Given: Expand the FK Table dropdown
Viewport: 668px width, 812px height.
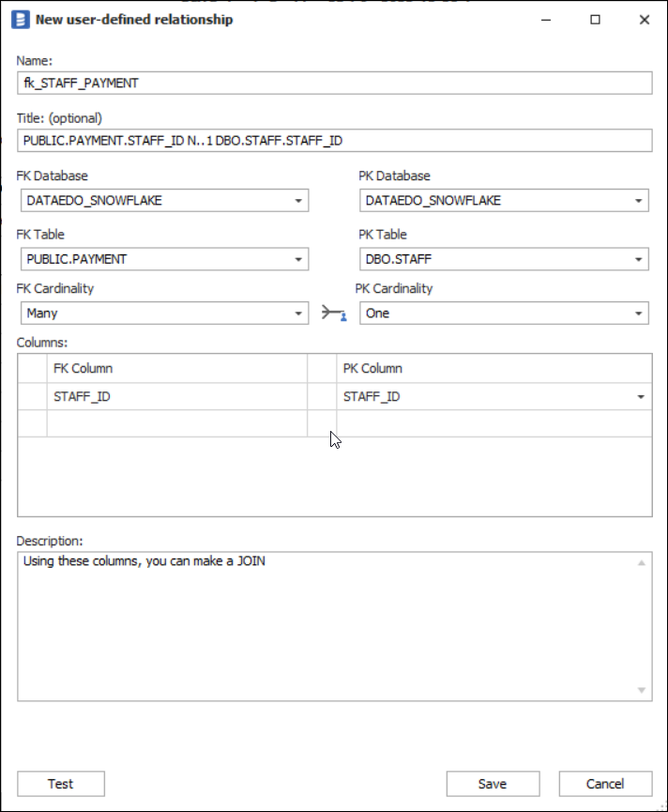Looking at the screenshot, I should tap(297, 259).
